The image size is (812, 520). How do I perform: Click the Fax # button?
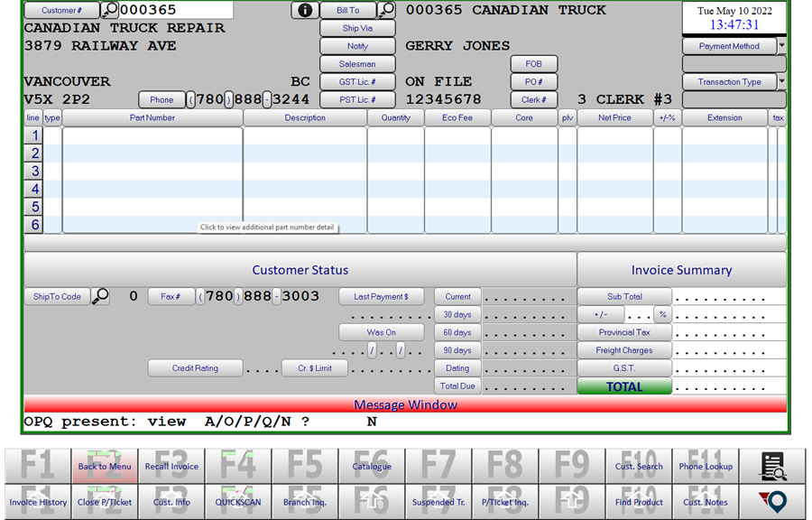(x=171, y=296)
